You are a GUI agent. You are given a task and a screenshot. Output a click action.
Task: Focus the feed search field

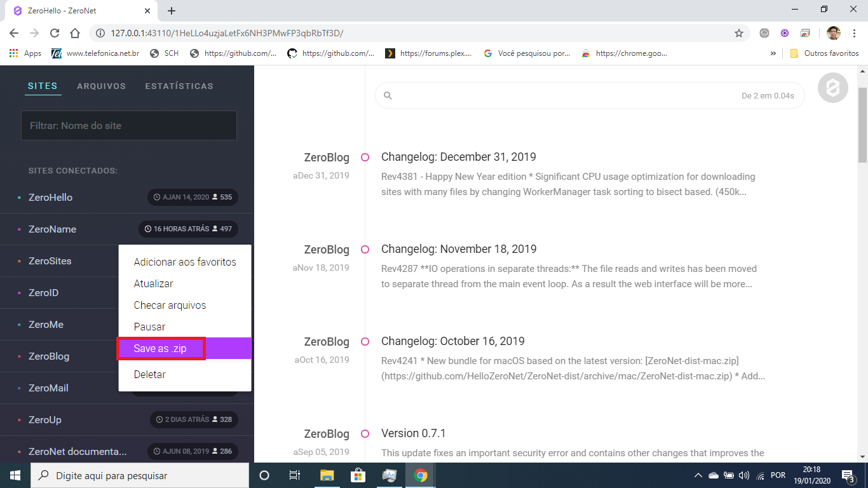590,96
